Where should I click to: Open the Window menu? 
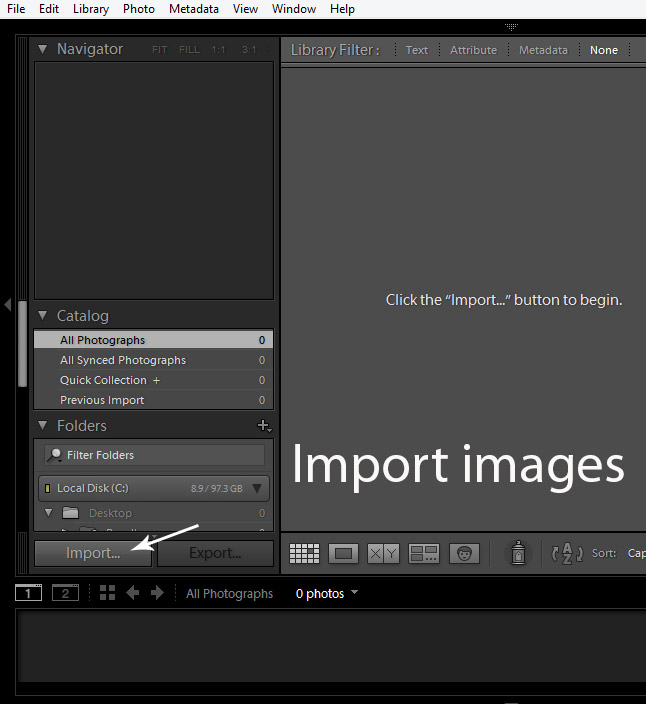coord(294,9)
